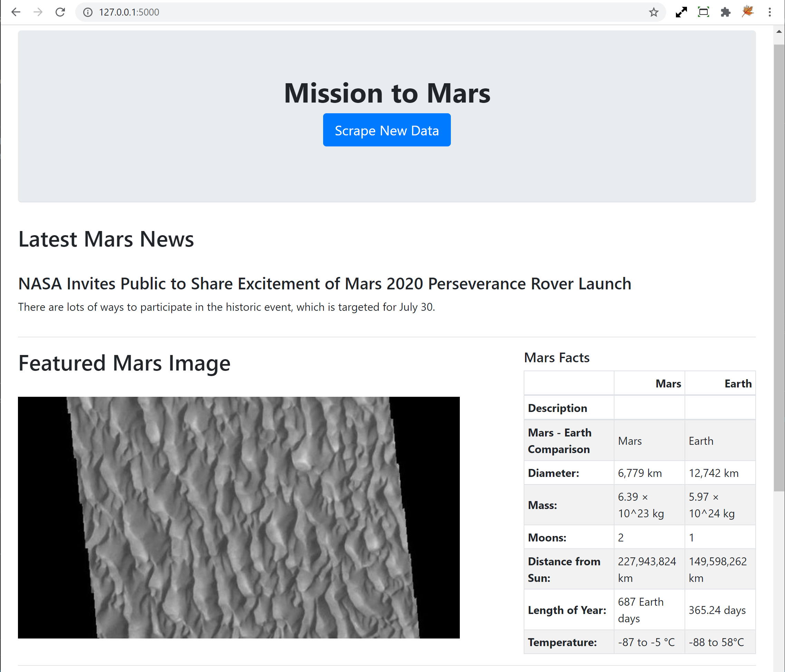Click the diagonal-arrows fullscreen extension icon

click(x=681, y=12)
